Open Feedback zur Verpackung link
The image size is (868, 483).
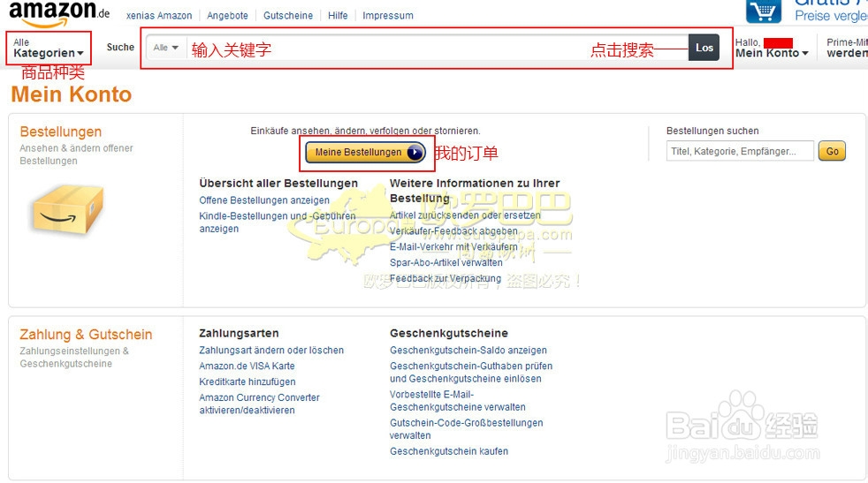(445, 278)
